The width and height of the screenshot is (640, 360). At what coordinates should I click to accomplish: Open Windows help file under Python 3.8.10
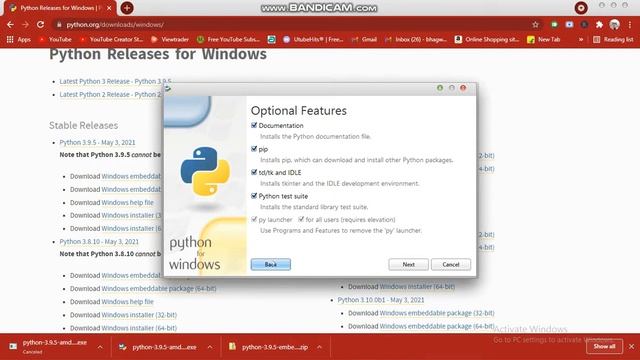(x=127, y=302)
